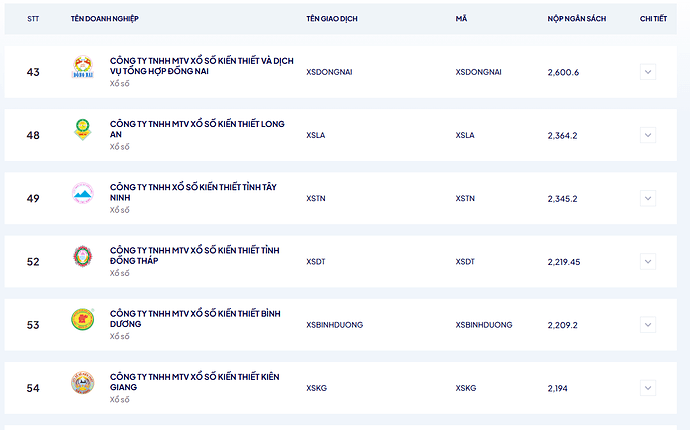The image size is (690, 430).
Task: Click the Đồng Tháp lottery company logo
Action: coord(82,257)
